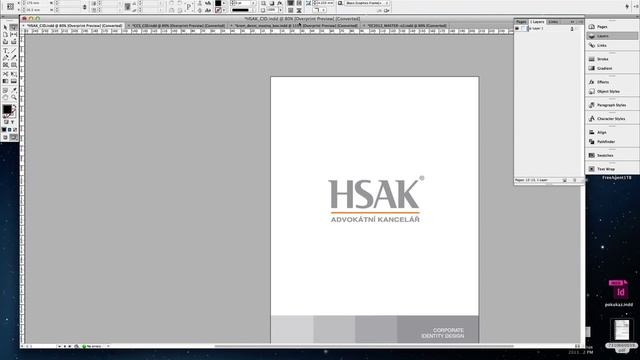The image size is (640, 360).
Task: Select the Line tool
Action: tap(13, 50)
